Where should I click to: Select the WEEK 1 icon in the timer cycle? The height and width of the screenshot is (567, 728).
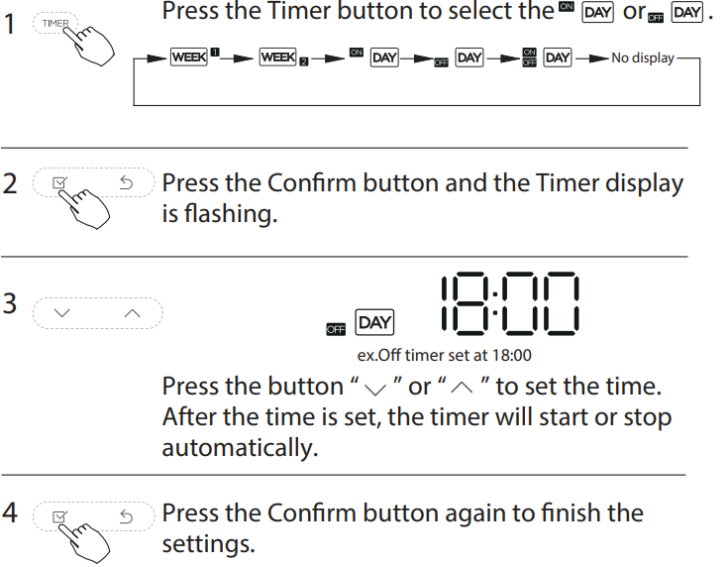coord(194,57)
